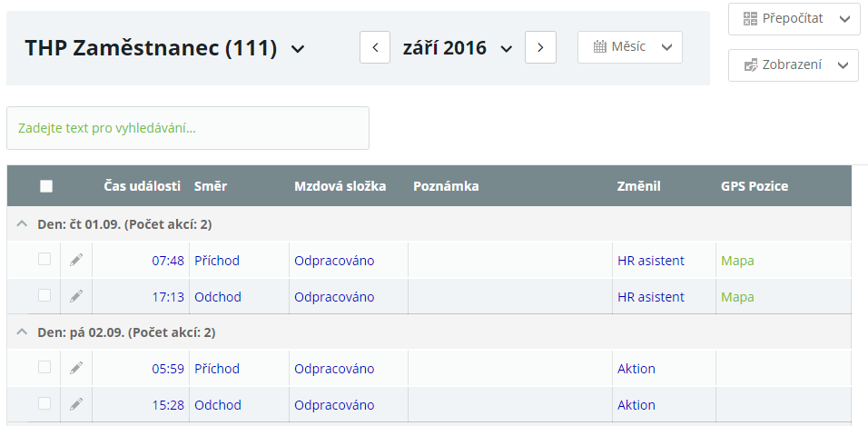Screen dimensions: 868x426
Task: Click Aktion in the 05:59 row
Action: click(636, 369)
